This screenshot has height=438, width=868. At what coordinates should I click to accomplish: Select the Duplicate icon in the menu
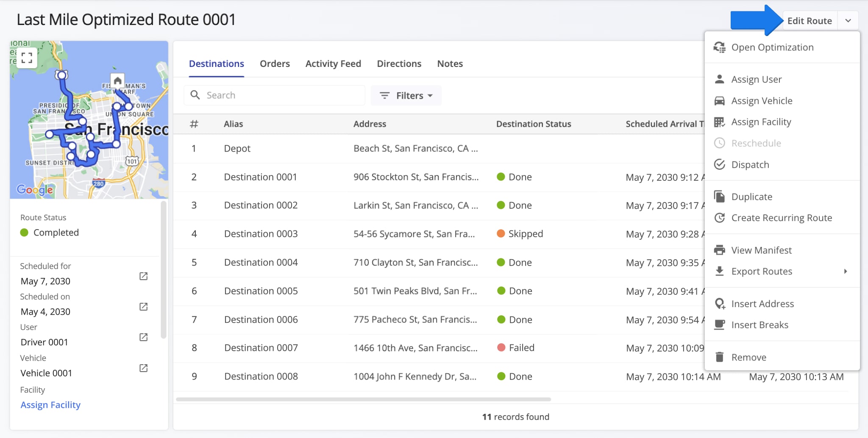(x=719, y=197)
